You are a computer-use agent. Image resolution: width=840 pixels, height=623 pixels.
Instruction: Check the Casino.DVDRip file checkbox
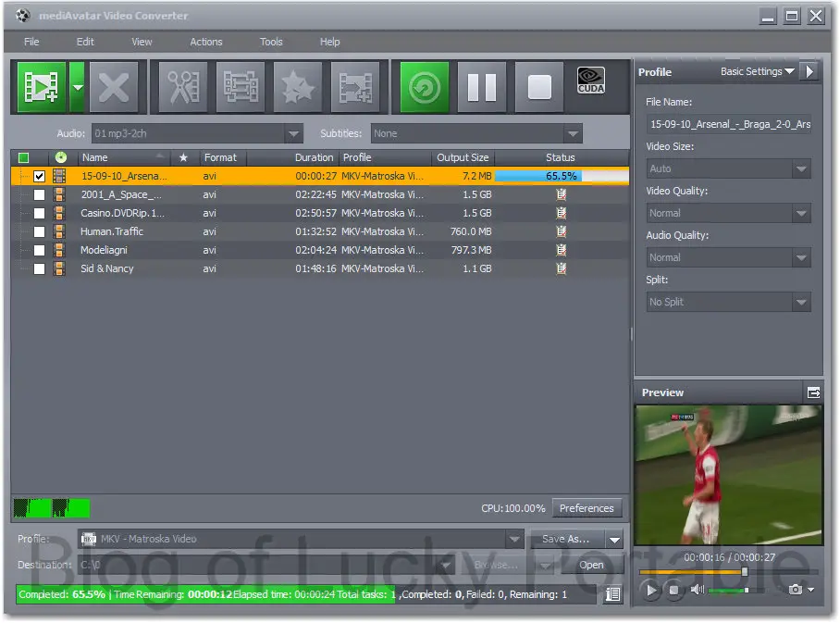(x=39, y=213)
